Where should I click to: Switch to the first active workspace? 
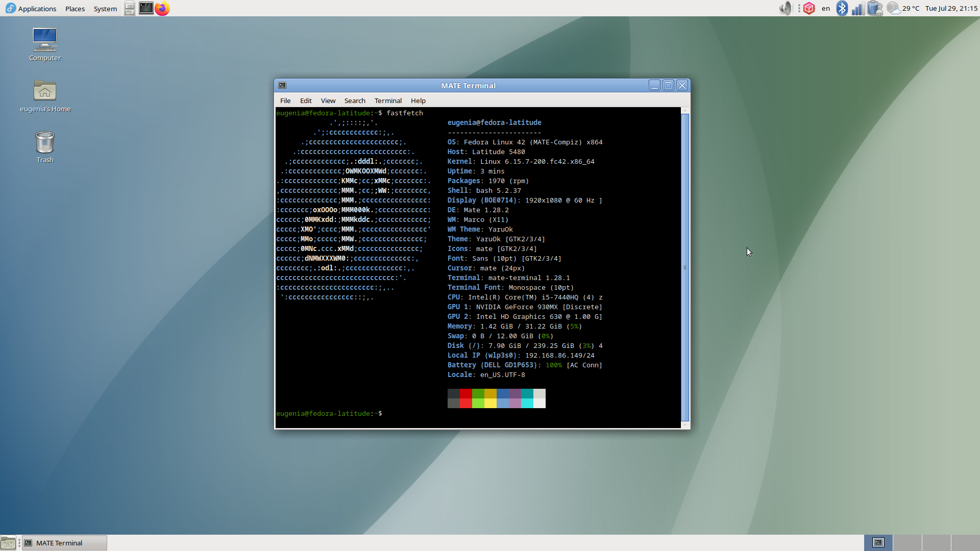878,543
